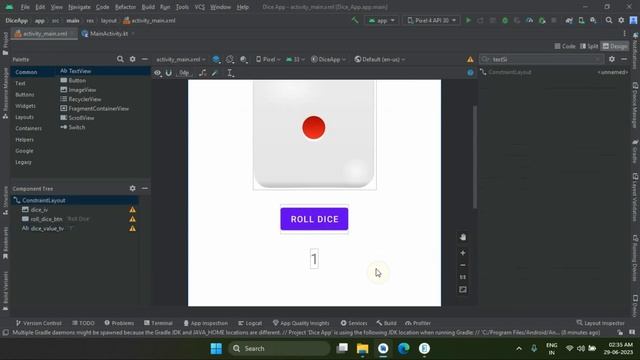The height and width of the screenshot is (360, 640).
Task: Start the Debug app bug icon
Action: [505, 20]
